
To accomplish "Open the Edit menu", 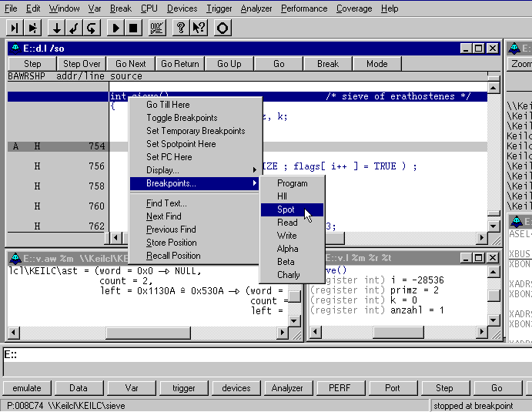I will pos(33,8).
